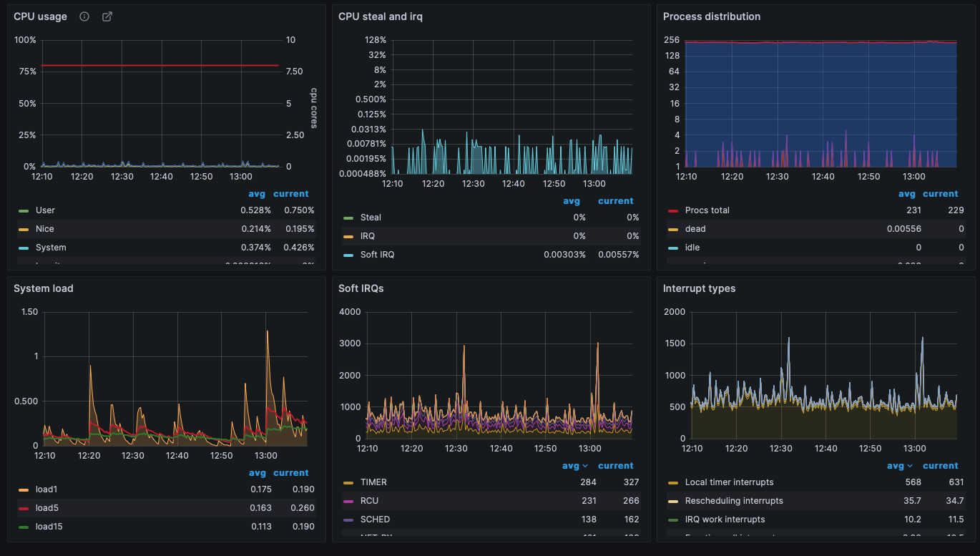Toggle the RCU series label

[x=370, y=501]
